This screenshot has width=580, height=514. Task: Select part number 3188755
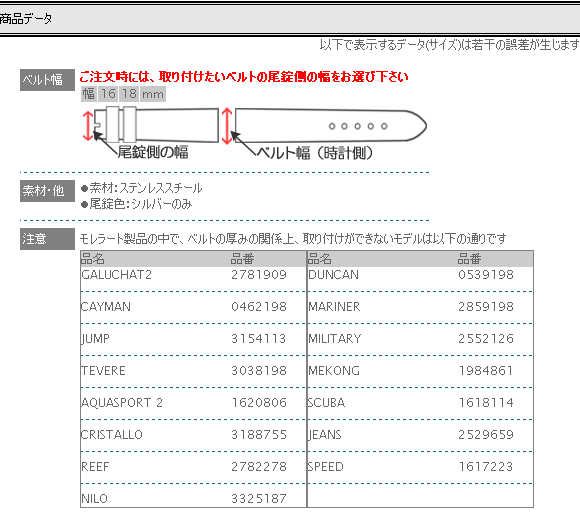tap(259, 434)
